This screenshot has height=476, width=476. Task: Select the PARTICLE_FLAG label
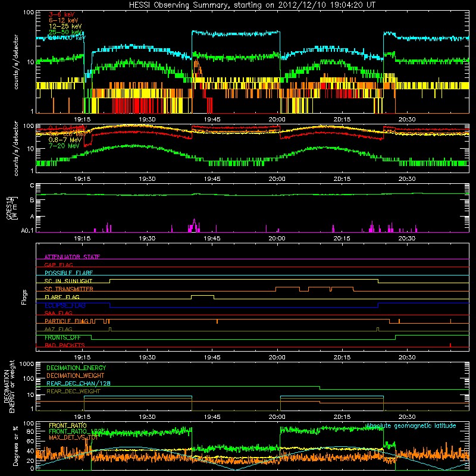pyautogui.click(x=67, y=321)
